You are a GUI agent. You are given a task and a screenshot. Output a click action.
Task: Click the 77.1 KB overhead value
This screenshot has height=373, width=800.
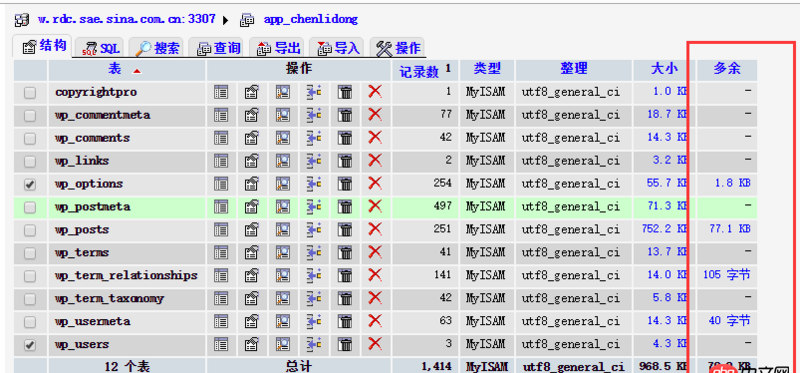[730, 229]
